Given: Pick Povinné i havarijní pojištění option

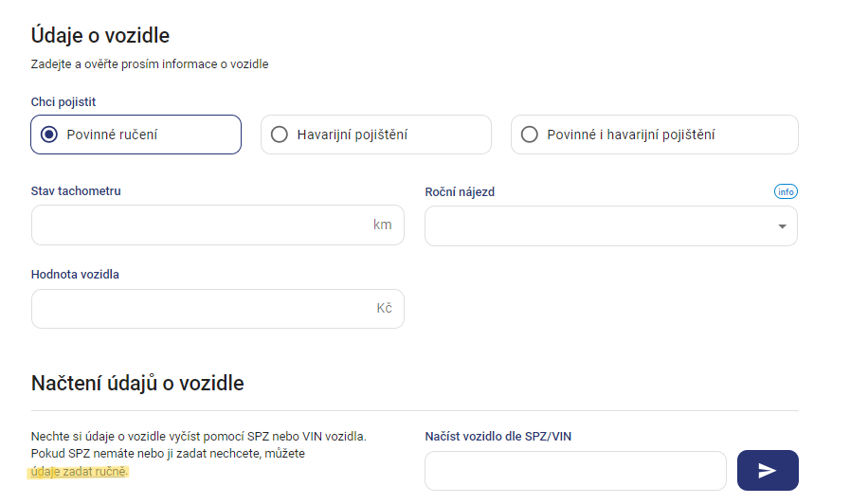Looking at the screenshot, I should point(654,135).
